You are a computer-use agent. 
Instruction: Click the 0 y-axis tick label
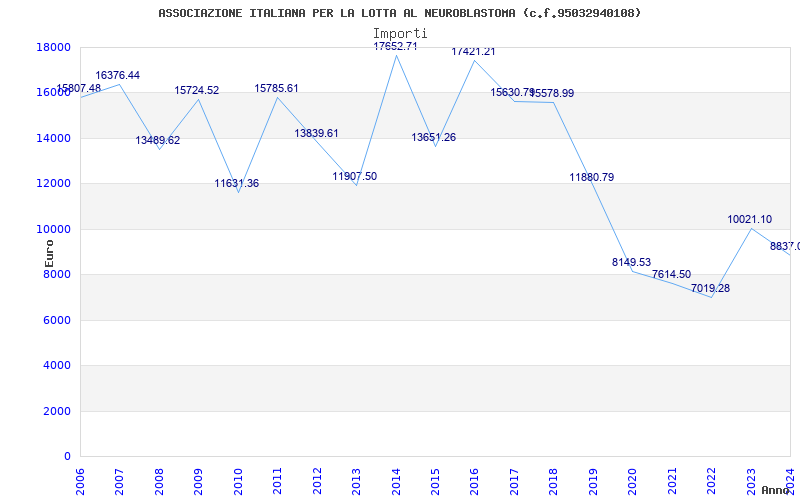pyautogui.click(x=67, y=457)
